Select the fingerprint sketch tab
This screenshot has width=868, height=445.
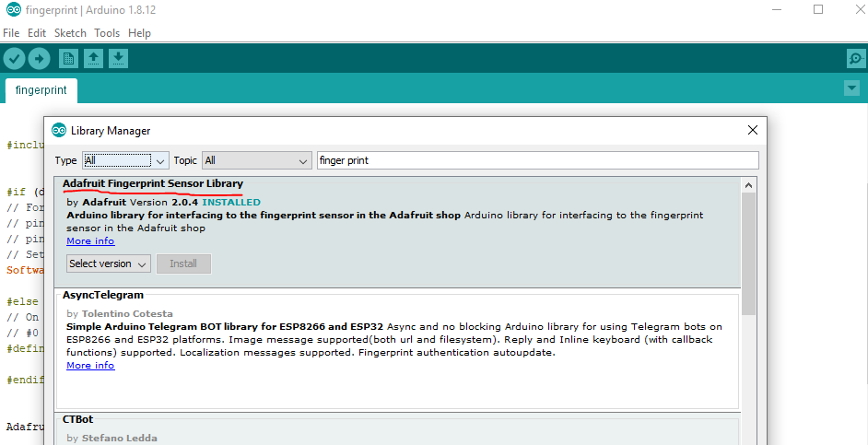pos(41,90)
